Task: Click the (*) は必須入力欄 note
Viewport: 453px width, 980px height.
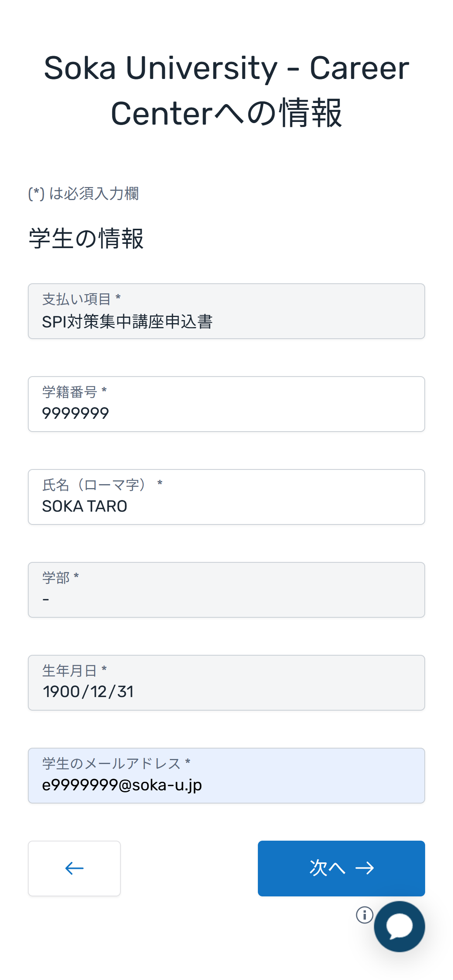Action: click(x=84, y=194)
